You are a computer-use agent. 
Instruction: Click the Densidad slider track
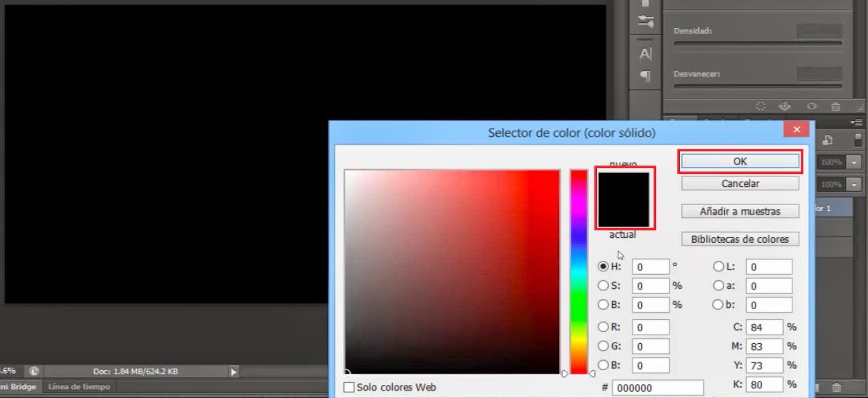(758, 43)
